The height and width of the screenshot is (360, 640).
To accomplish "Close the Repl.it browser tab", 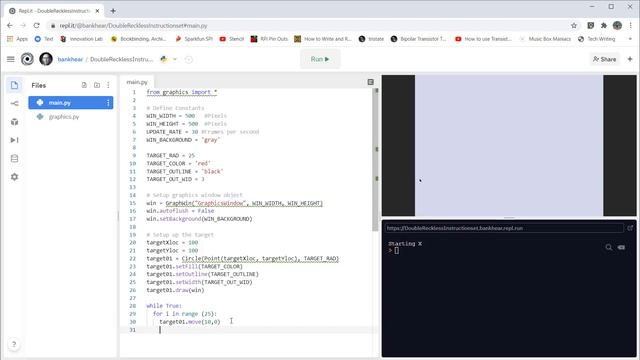I will [97, 11].
